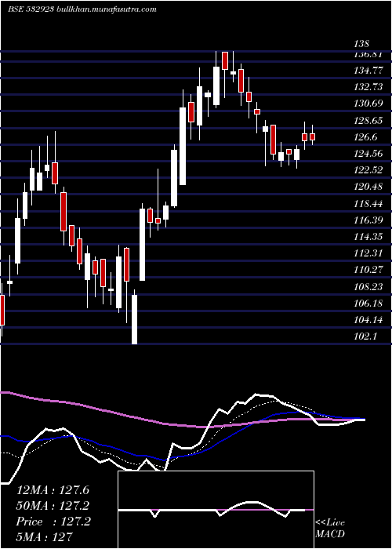Click the 120.48 price axis label
392x549 pixels.
pyautogui.click(x=368, y=187)
